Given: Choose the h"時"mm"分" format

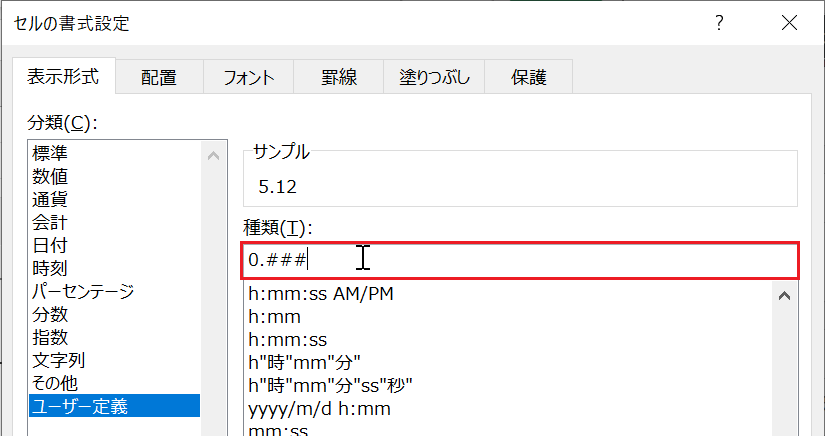Looking at the screenshot, I should coord(304,363).
